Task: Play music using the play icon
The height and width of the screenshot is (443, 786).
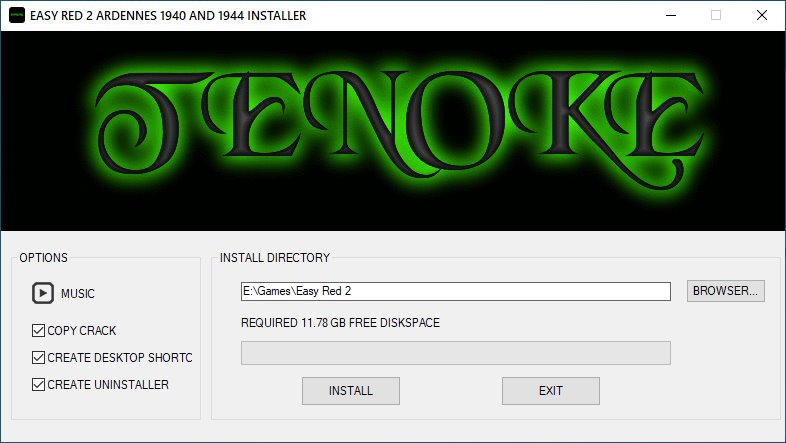Action: [x=43, y=293]
